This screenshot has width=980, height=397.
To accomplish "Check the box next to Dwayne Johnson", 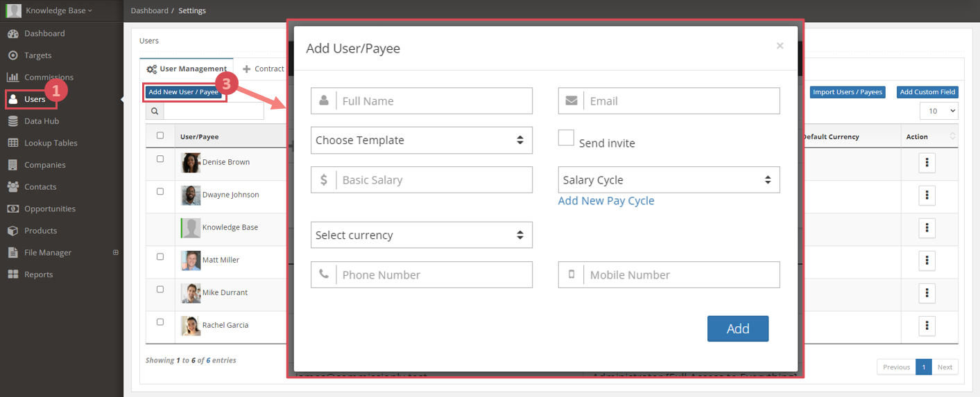I will (160, 191).
